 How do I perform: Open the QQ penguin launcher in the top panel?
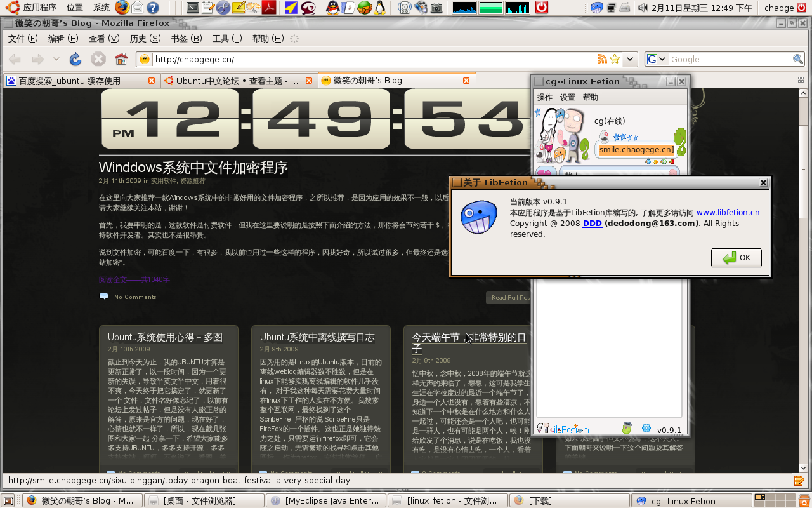[x=332, y=8]
